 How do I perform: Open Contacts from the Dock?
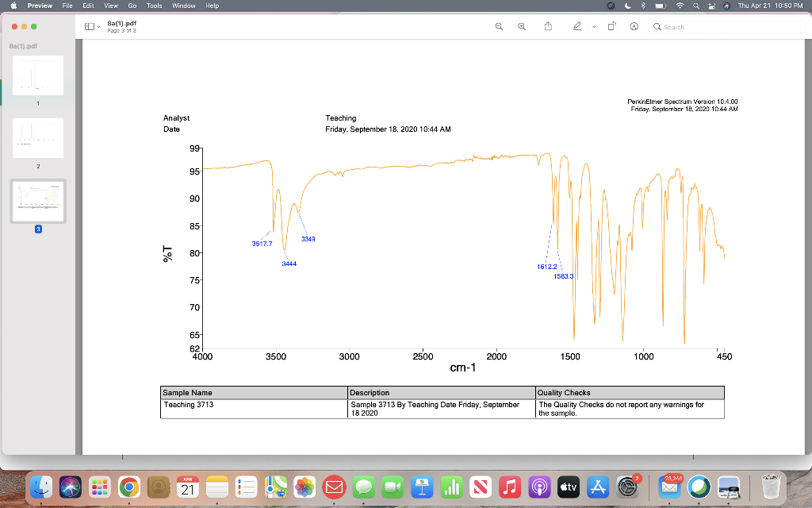click(x=159, y=487)
